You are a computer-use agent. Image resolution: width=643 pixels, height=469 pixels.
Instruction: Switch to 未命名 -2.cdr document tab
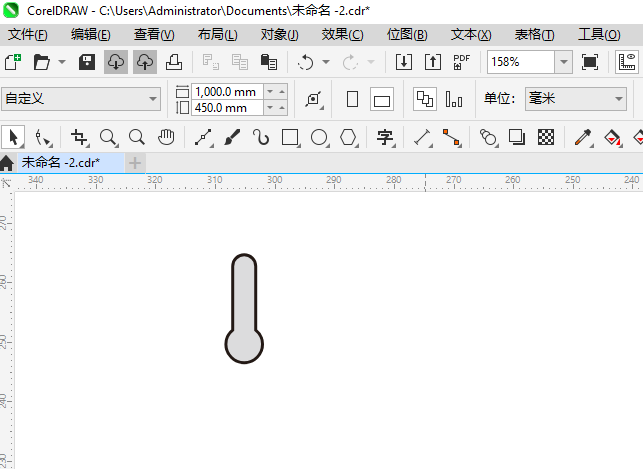pyautogui.click(x=70, y=163)
